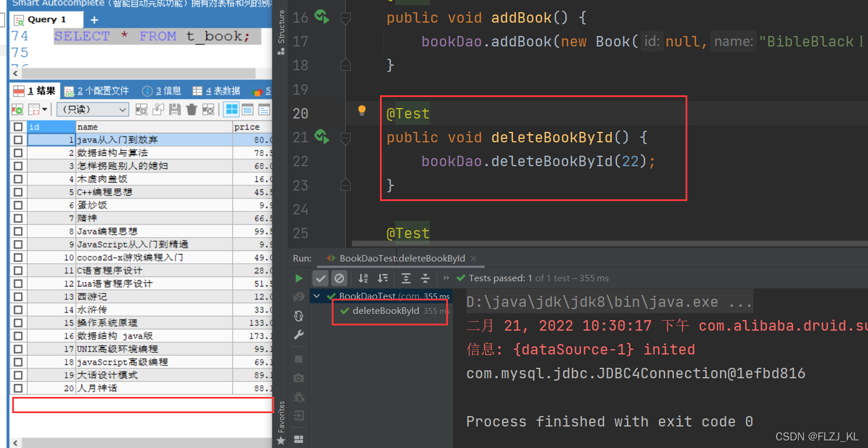Check the row checkbox for 蛋炒饭

(18, 205)
